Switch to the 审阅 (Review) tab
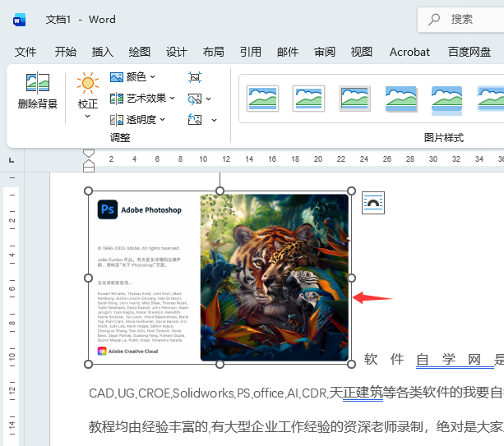Screen dimensions: 504x446 325,52
